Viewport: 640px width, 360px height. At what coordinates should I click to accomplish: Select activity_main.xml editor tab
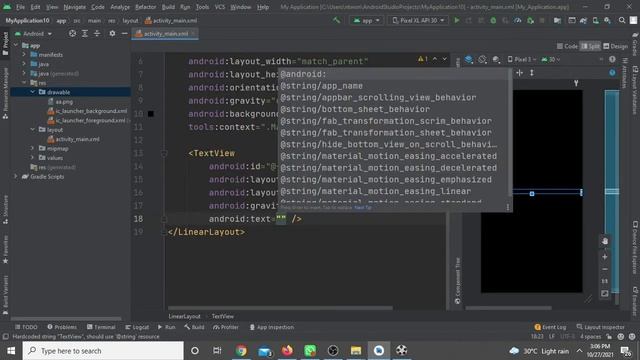[x=164, y=33]
